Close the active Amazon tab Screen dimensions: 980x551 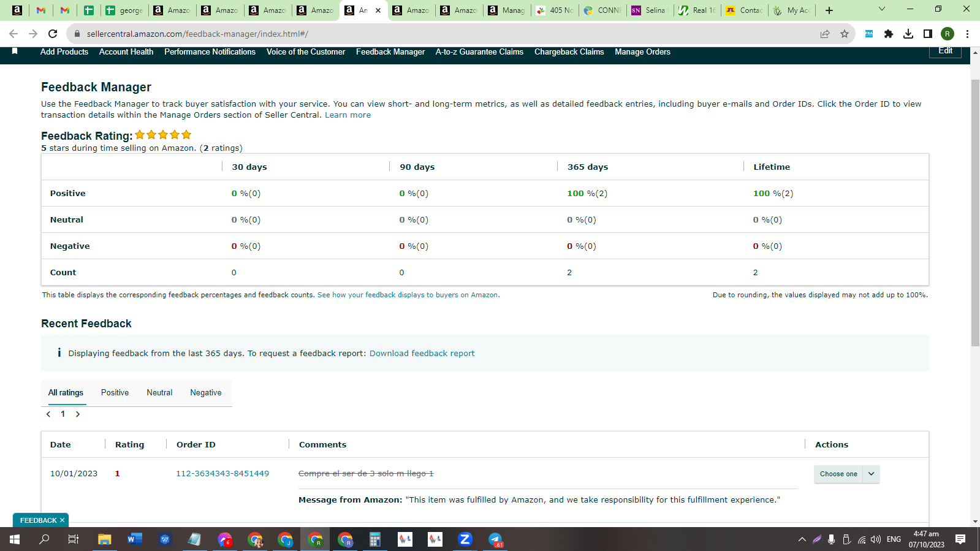pos(378,10)
